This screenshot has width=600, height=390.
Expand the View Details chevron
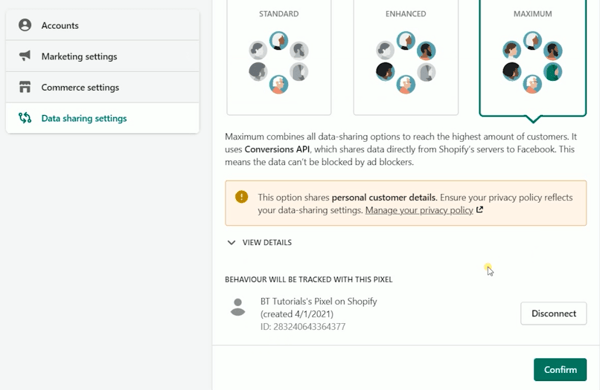(x=231, y=242)
